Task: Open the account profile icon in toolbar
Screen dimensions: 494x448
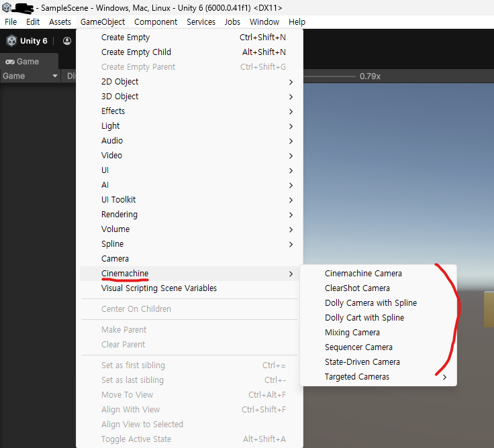Action: pyautogui.click(x=67, y=41)
